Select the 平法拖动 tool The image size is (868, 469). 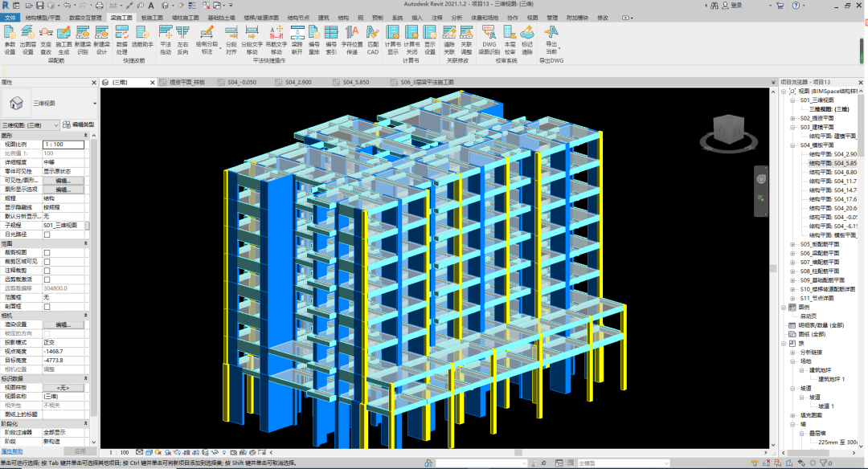[166, 39]
